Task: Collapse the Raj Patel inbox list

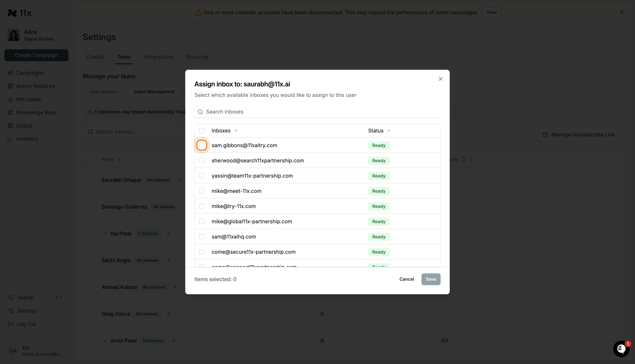Action: [104, 234]
